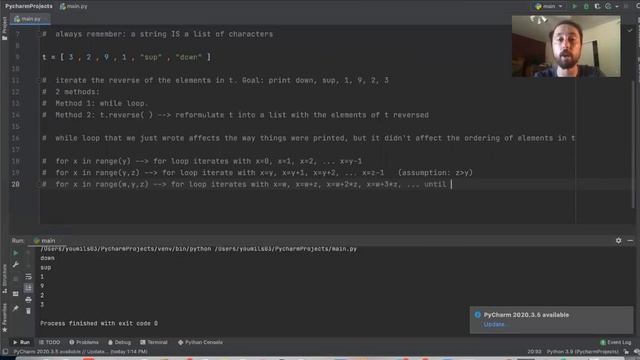Click the tool windows quick access icon in the status bar
The height and width of the screenshot is (360, 640).
coord(5,351)
